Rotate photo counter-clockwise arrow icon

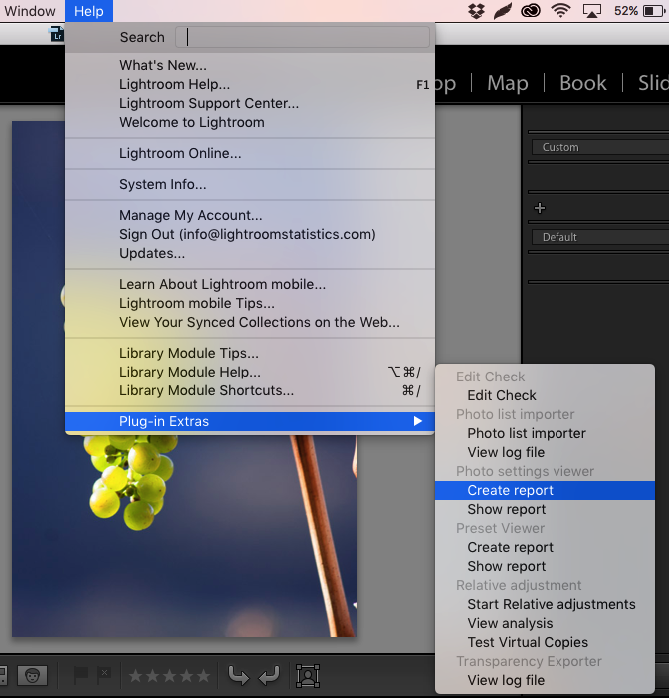pos(239,676)
